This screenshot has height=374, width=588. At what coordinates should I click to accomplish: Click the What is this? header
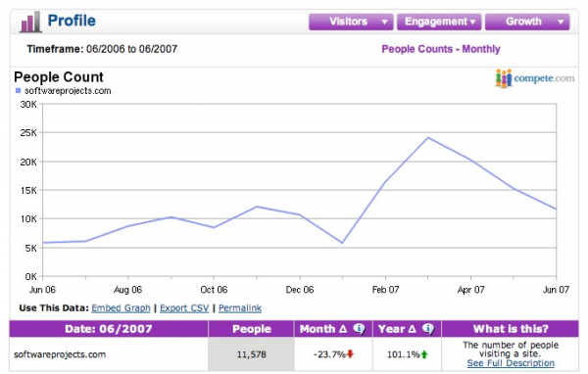pos(511,329)
